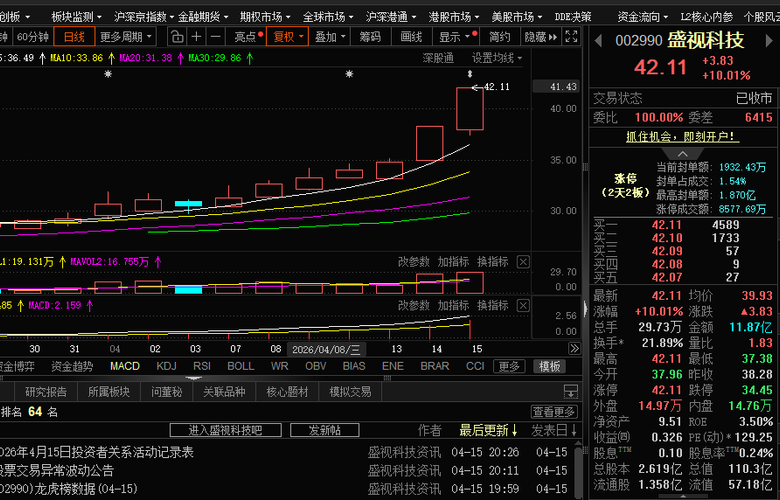Toggle fullscreen chart icon
Viewport: 780px width, 500px height.
572,36
